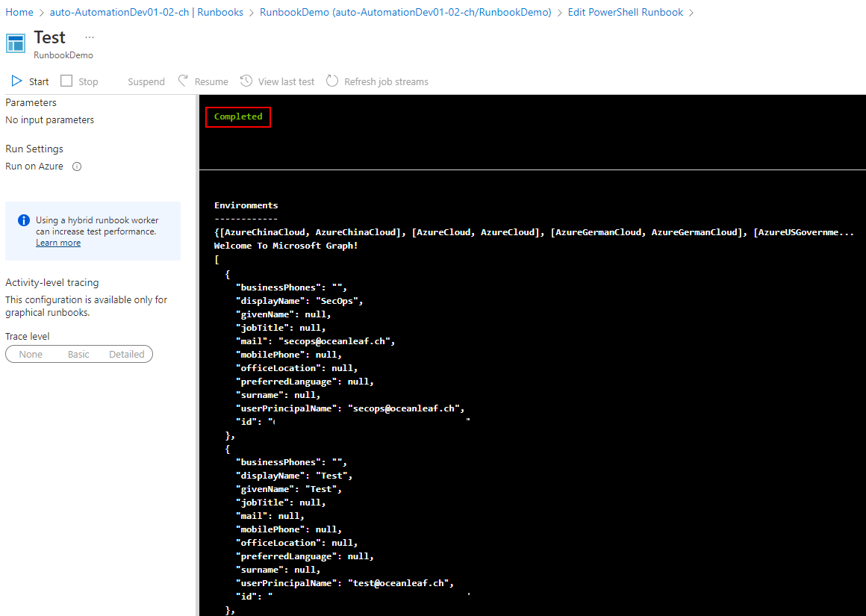Click the Start button label
The width and height of the screenshot is (866, 616).
coord(39,82)
